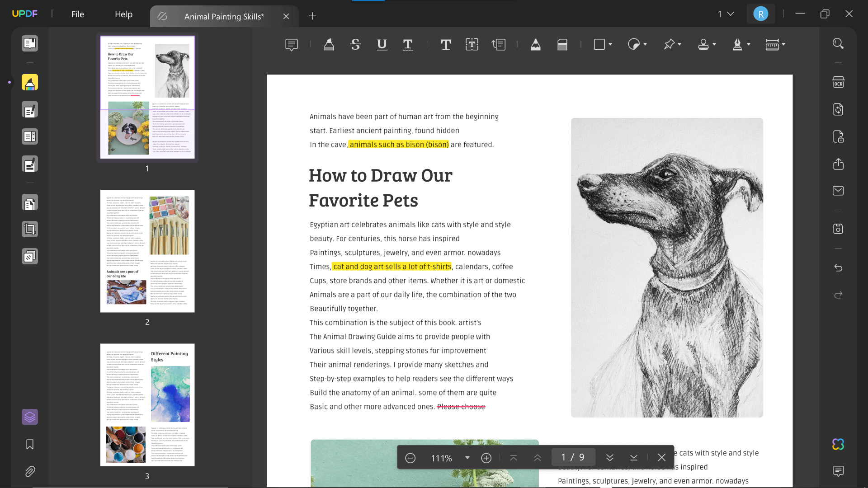Open the File menu
Screen dimensions: 868x488
[77, 14]
